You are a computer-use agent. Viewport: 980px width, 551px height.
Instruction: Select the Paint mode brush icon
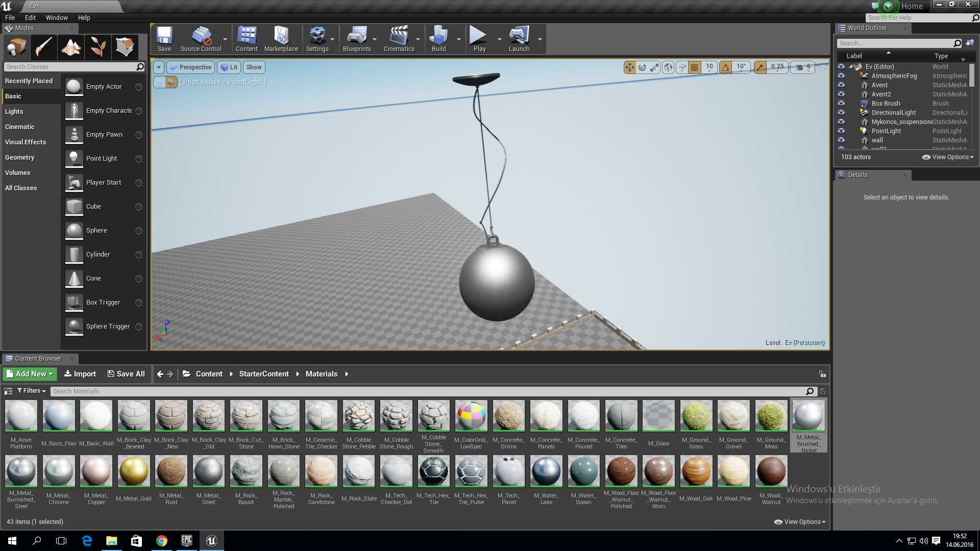[43, 47]
